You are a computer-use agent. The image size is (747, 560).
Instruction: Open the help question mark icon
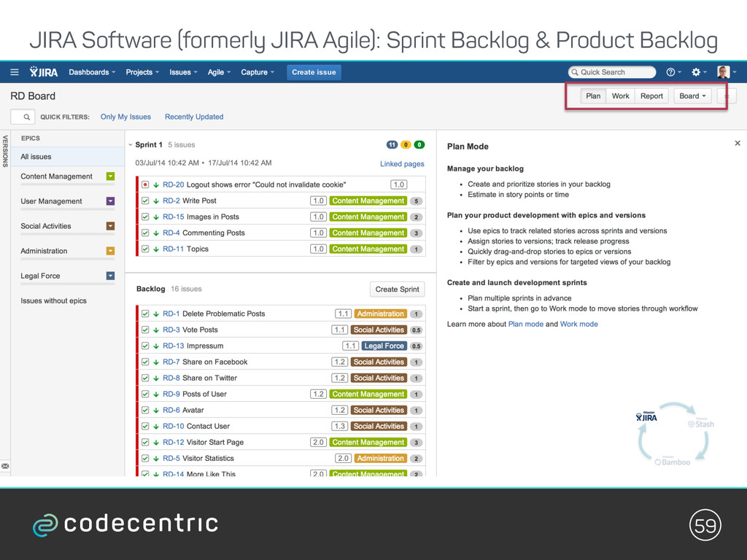tap(671, 72)
